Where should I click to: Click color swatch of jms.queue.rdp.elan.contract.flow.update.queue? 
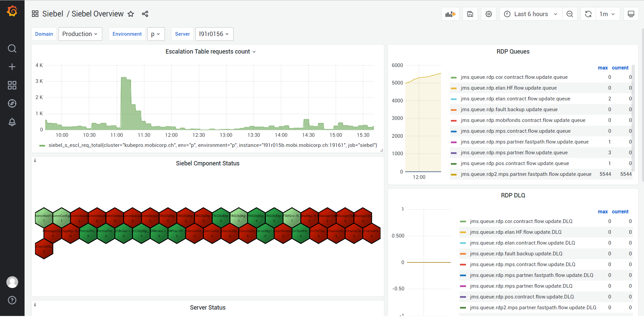(x=454, y=99)
